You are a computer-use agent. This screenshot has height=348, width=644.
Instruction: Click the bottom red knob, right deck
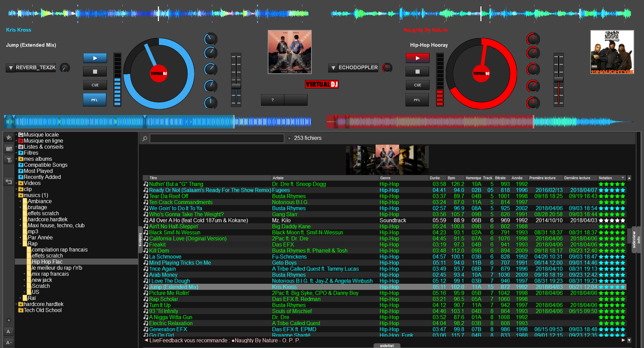pyautogui.click(x=533, y=103)
